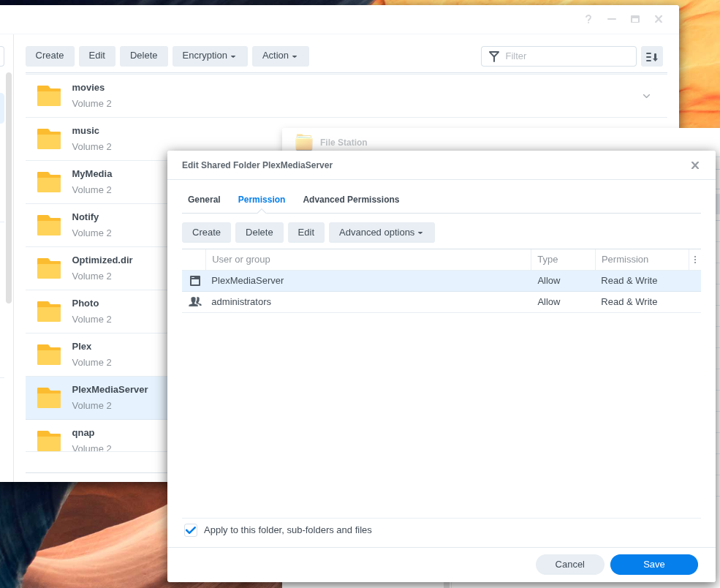Open the Encryption dropdown
The height and width of the screenshot is (588, 720).
point(210,56)
